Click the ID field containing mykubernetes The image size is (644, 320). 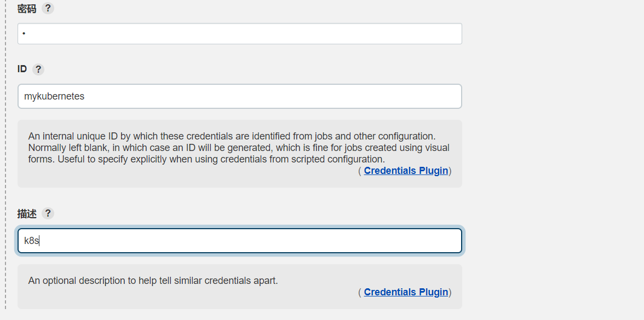coord(240,96)
